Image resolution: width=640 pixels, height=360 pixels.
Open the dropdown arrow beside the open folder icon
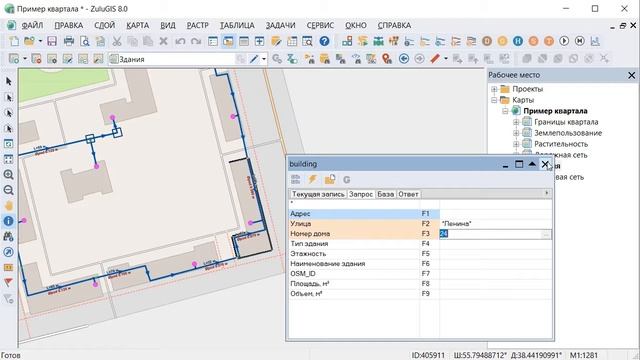(40, 41)
